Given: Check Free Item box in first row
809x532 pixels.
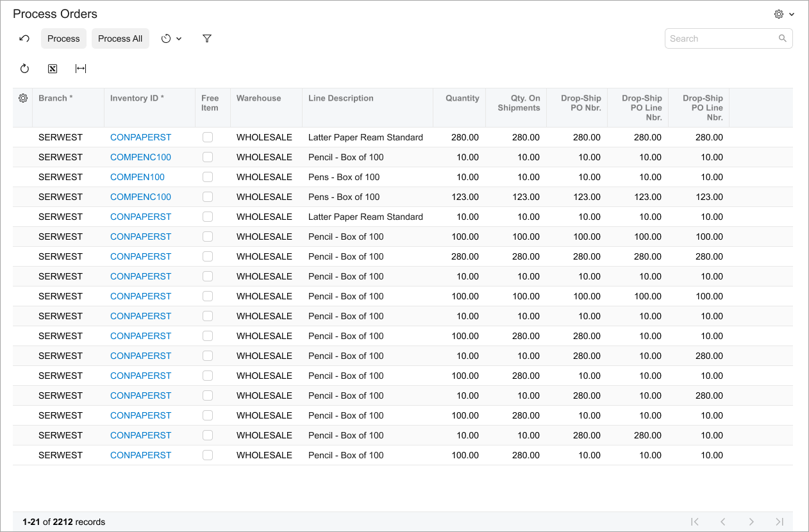Looking at the screenshot, I should (208, 137).
